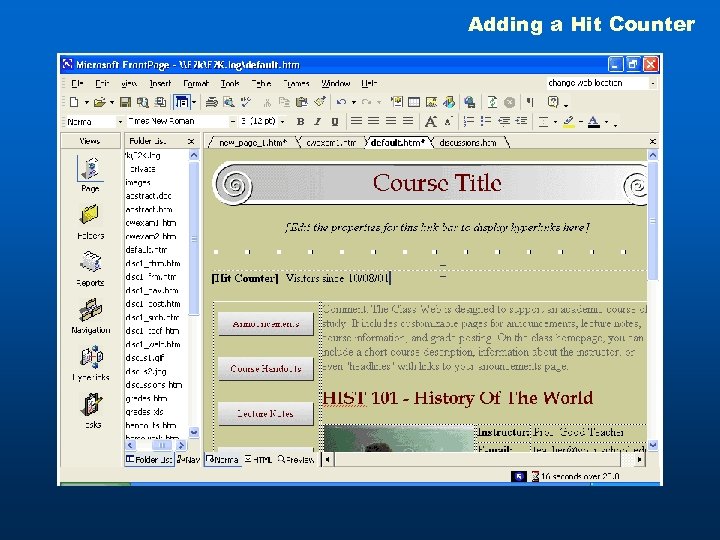This screenshot has height=540, width=720.
Task: Save the page with the floppy disk icon
Action: [125, 102]
